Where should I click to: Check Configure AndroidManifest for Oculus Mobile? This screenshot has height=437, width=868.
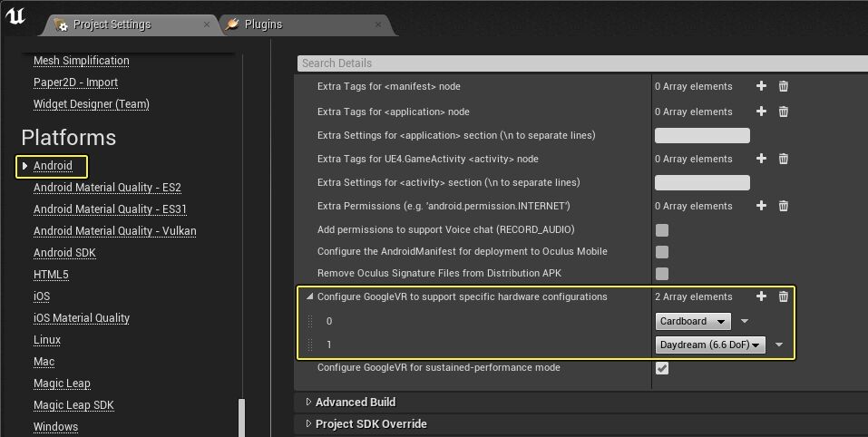click(x=661, y=252)
